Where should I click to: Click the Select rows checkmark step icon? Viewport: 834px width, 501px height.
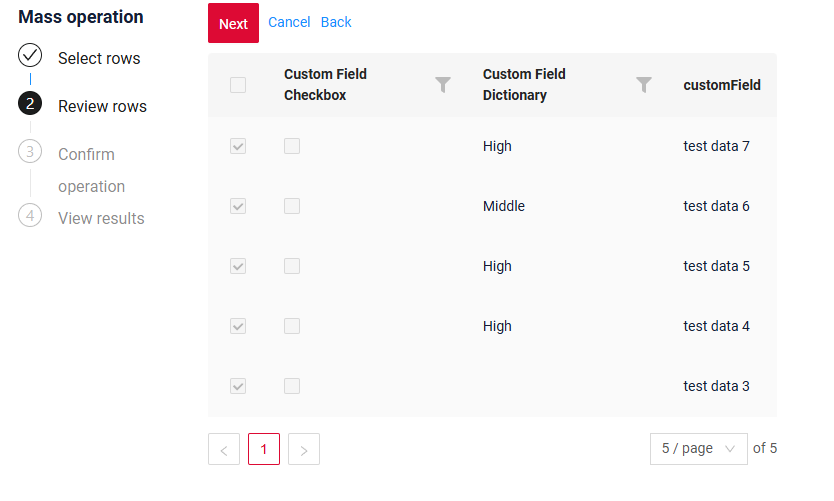point(30,55)
